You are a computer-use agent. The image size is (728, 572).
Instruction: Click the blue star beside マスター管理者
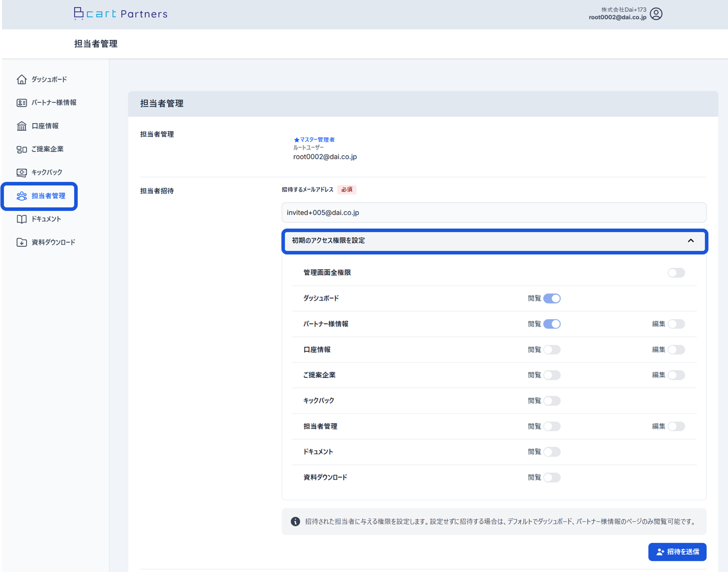click(x=297, y=140)
